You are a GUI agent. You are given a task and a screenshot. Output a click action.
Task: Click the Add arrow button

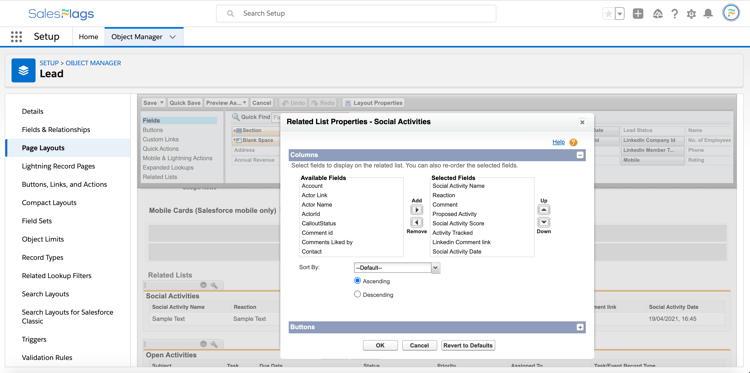point(417,209)
